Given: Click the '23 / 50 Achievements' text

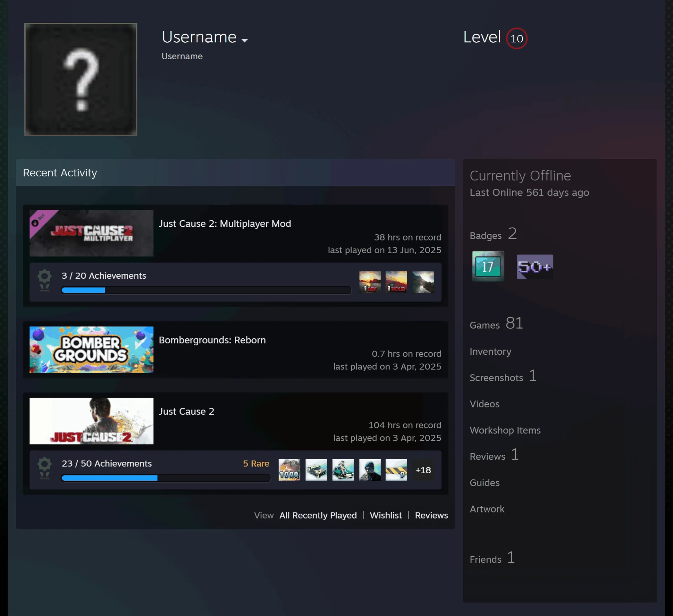Looking at the screenshot, I should coord(107,463).
